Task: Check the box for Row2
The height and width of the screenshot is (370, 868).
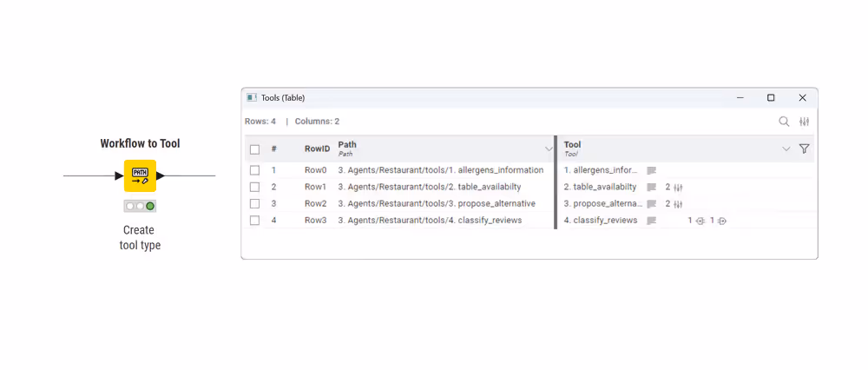Action: 254,203
